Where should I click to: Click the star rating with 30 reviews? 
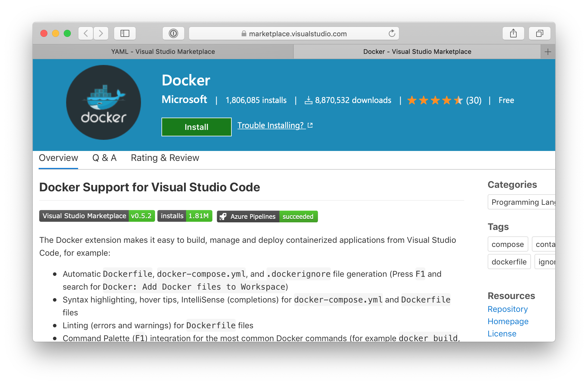[444, 100]
